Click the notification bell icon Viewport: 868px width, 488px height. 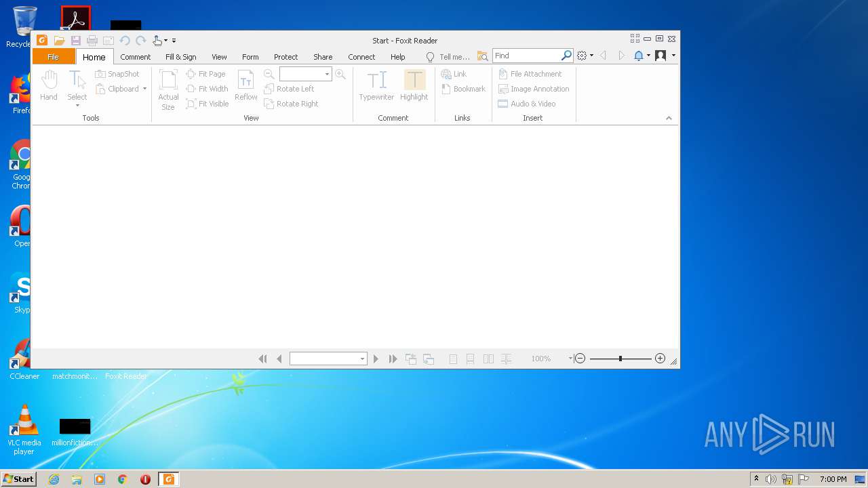[x=638, y=56]
